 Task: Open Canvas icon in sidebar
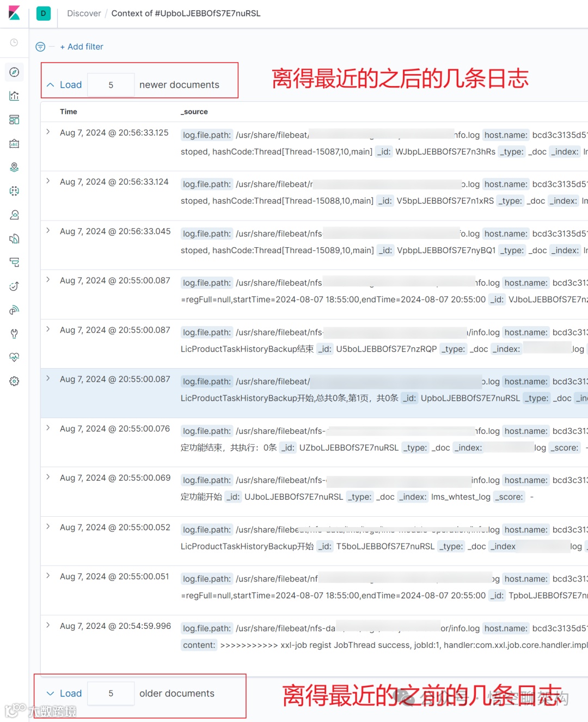(14, 144)
